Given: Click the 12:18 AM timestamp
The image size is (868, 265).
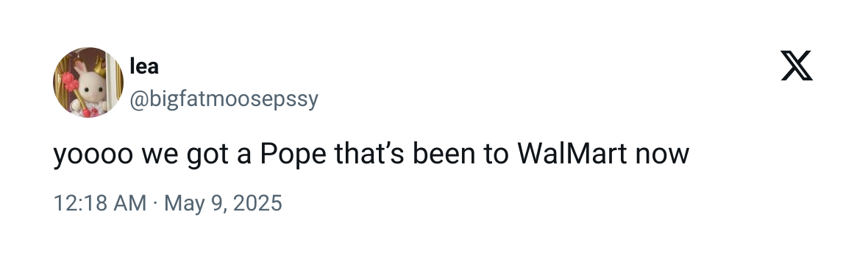Looking at the screenshot, I should pyautogui.click(x=100, y=203).
